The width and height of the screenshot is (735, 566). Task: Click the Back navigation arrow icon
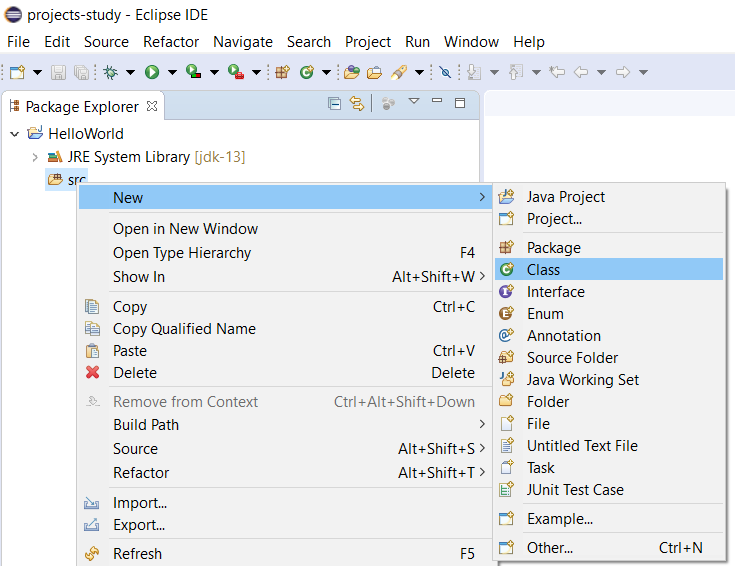click(581, 72)
